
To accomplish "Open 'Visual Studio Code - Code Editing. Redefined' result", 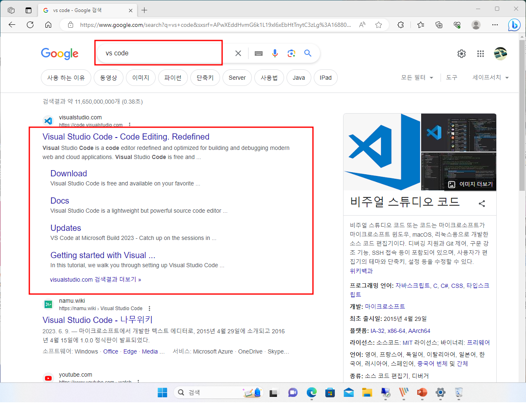I will pyautogui.click(x=126, y=137).
